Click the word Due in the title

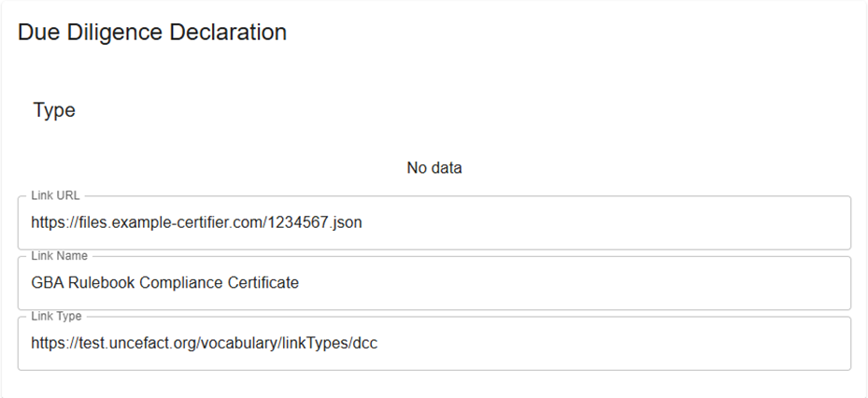tap(37, 32)
